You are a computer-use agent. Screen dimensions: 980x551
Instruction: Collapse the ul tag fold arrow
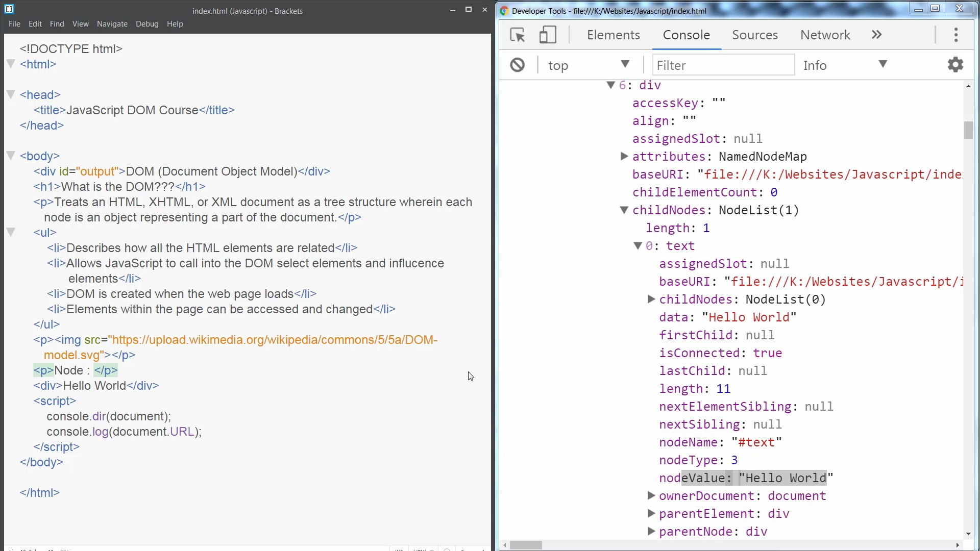click(x=11, y=232)
